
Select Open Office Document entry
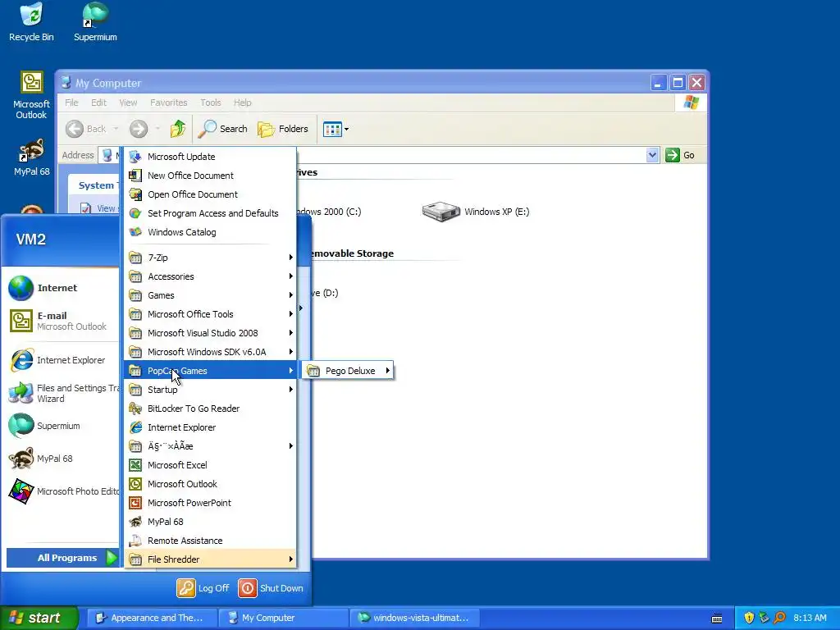(x=210, y=194)
